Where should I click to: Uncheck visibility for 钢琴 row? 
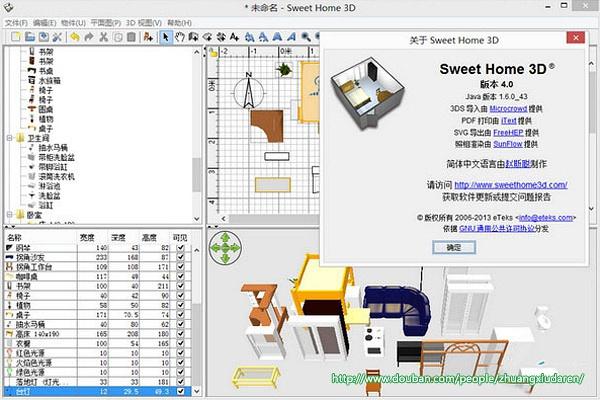[x=180, y=247]
